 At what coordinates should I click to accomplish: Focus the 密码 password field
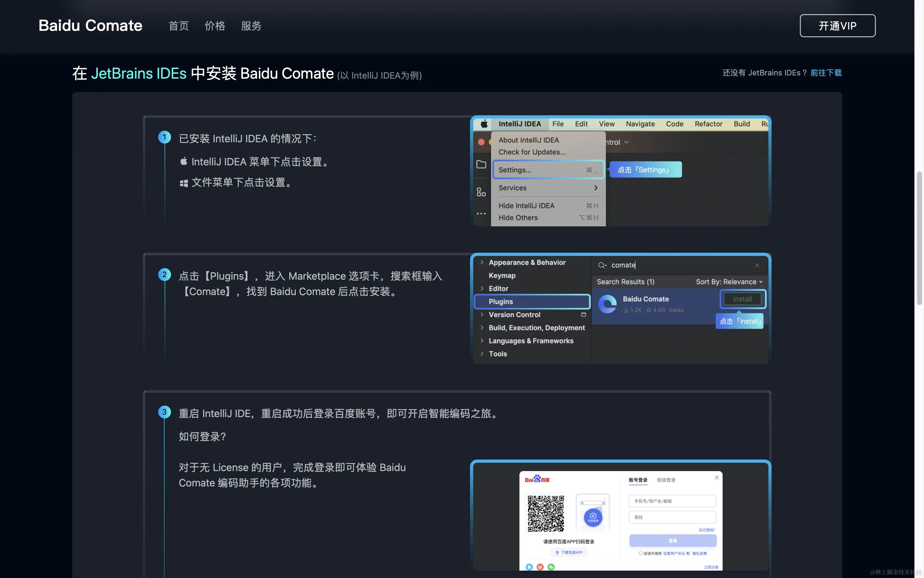pos(672,517)
